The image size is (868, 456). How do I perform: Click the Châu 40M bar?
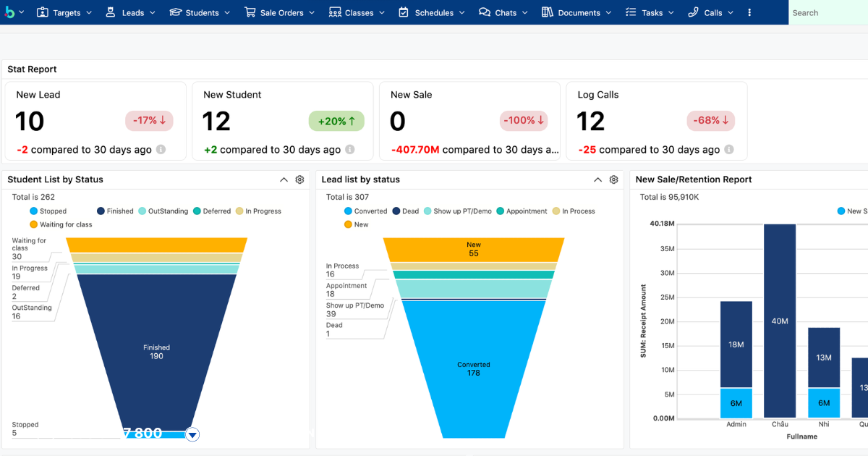780,321
